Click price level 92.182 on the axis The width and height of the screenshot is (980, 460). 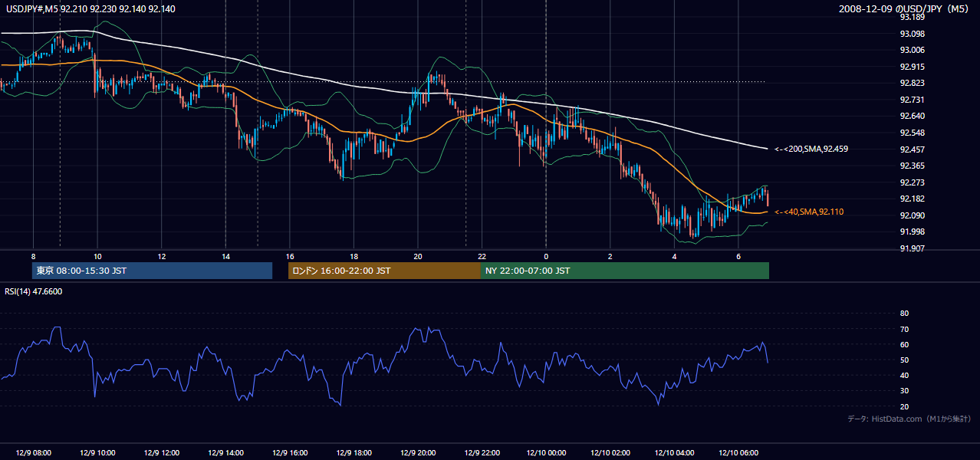click(x=912, y=199)
